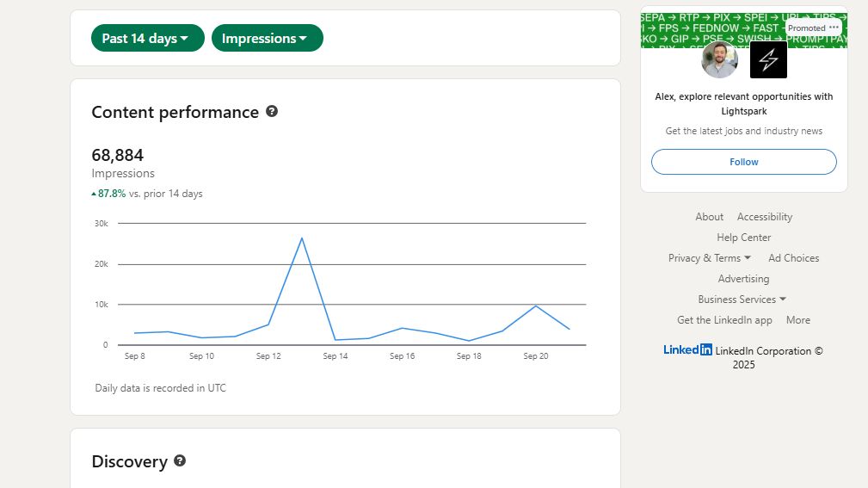Click the Sep 20 data point on the chart
Image resolution: width=868 pixels, height=488 pixels.
point(536,306)
